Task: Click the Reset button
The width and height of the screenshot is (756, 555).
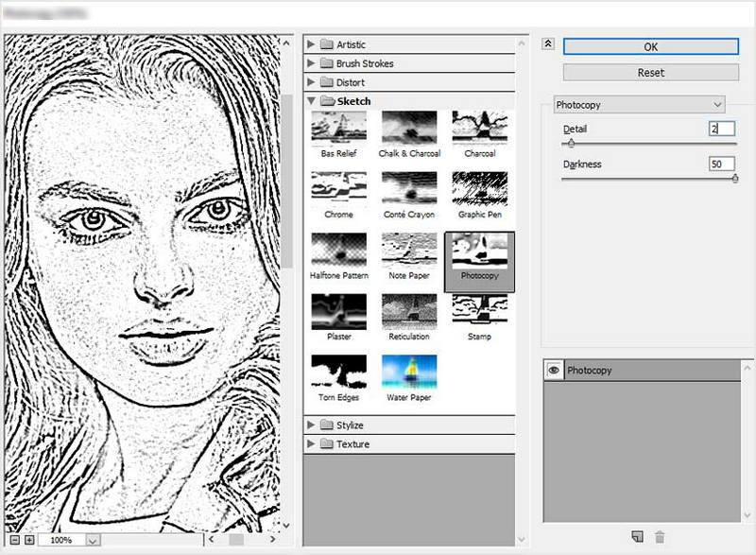Action: point(651,73)
